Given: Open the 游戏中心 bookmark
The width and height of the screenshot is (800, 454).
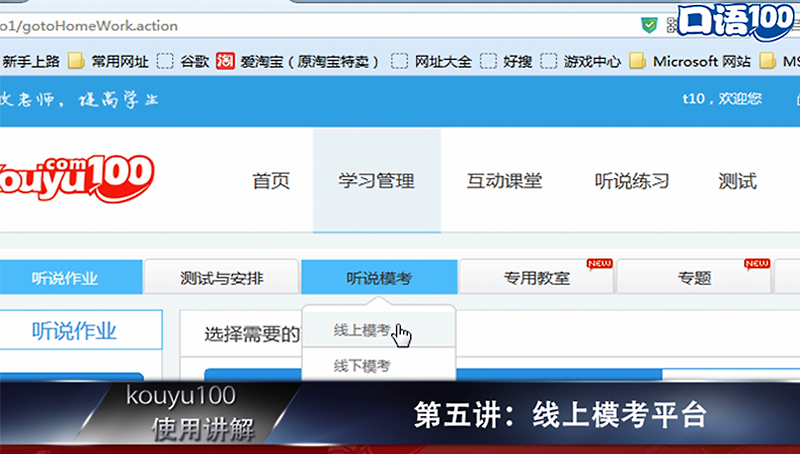Looking at the screenshot, I should pos(580,62).
